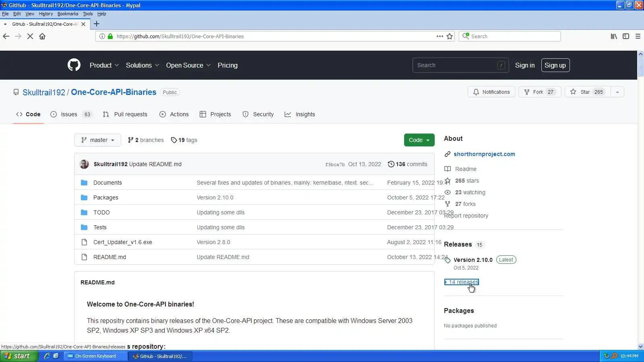
Task: Open the browser hamburger menu
Action: coord(638,36)
